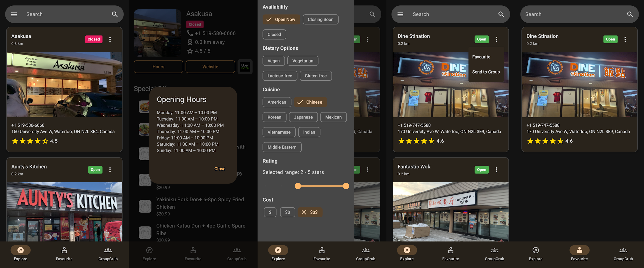Open the Uber Eats icon on Asakusa page
The width and height of the screenshot is (644, 268).
245,67
